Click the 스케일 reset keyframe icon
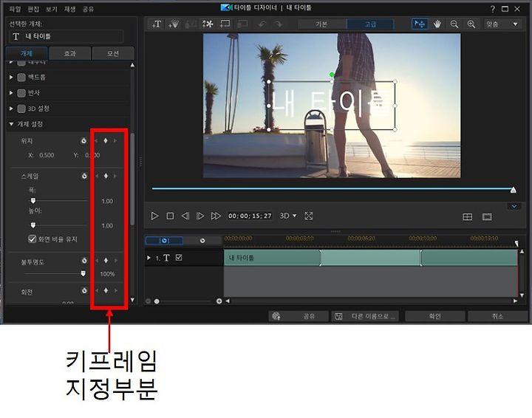Viewport: 532px width, 418px height. (84, 176)
